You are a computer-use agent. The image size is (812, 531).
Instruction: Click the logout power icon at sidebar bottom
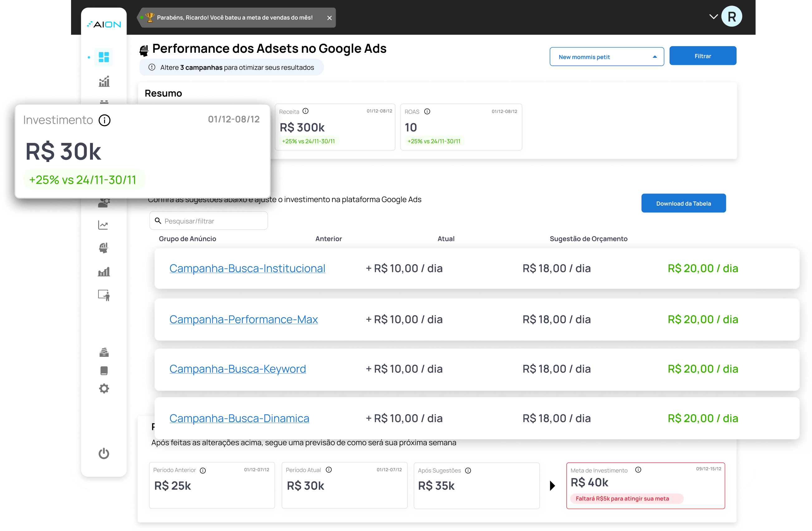[104, 454]
